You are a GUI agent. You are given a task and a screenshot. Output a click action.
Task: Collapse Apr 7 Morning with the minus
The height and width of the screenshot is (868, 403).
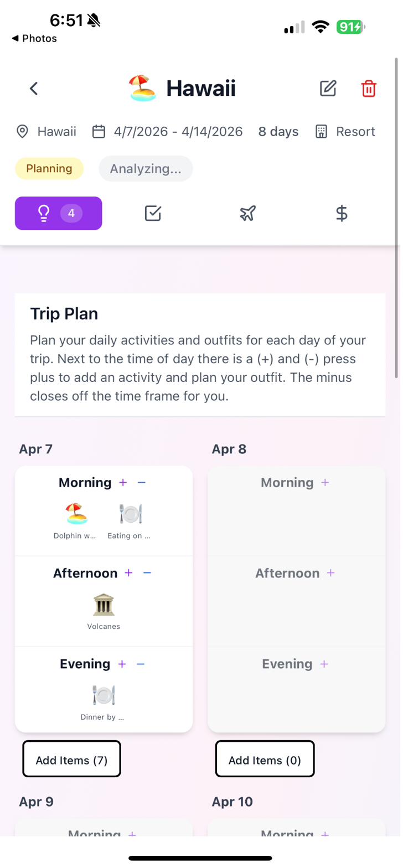142,482
